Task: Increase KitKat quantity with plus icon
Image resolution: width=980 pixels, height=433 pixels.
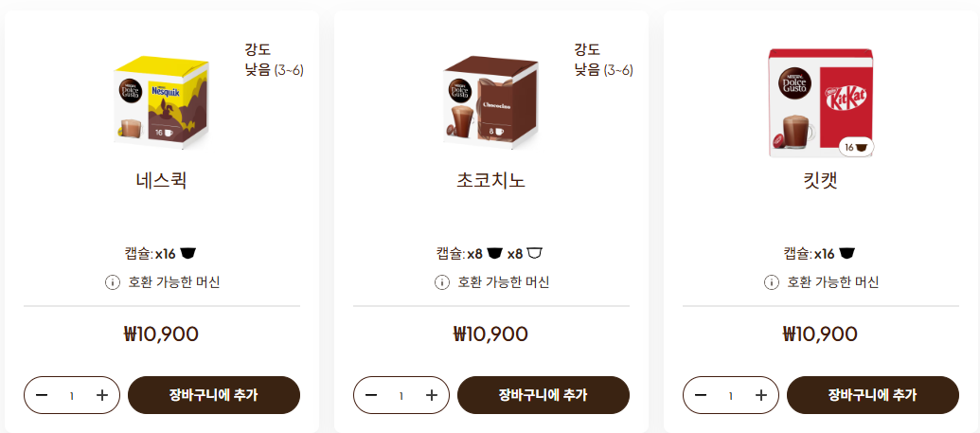Action: (x=761, y=395)
